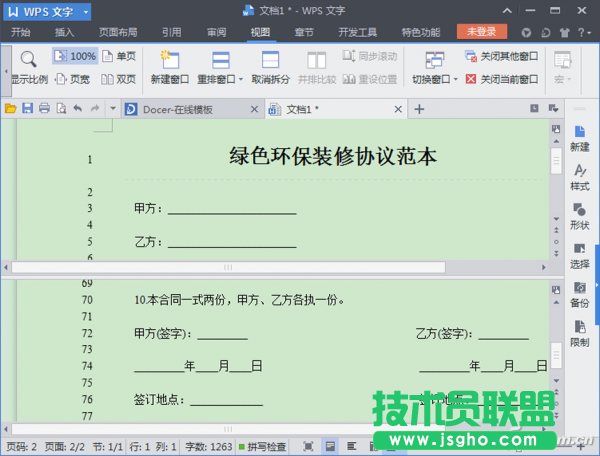Click the 取消拆分 button icon
The image size is (600, 456).
click(x=266, y=60)
